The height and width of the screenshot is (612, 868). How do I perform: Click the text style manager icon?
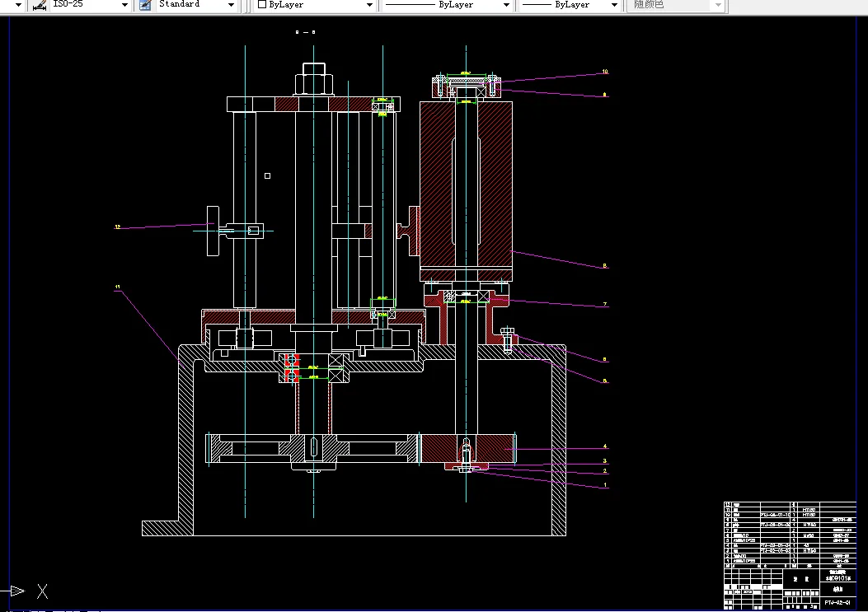(x=145, y=5)
